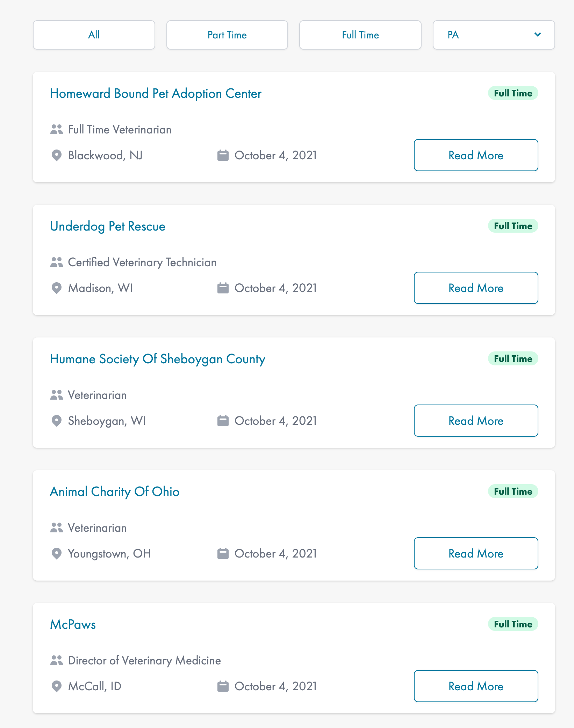This screenshot has width=574, height=728.
Task: Click the location pin next to Blackwood, NJ
Action: click(56, 155)
